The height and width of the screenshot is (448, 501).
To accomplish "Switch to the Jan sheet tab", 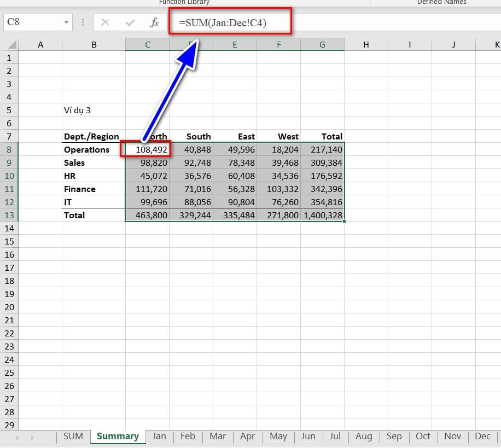I will click(159, 436).
